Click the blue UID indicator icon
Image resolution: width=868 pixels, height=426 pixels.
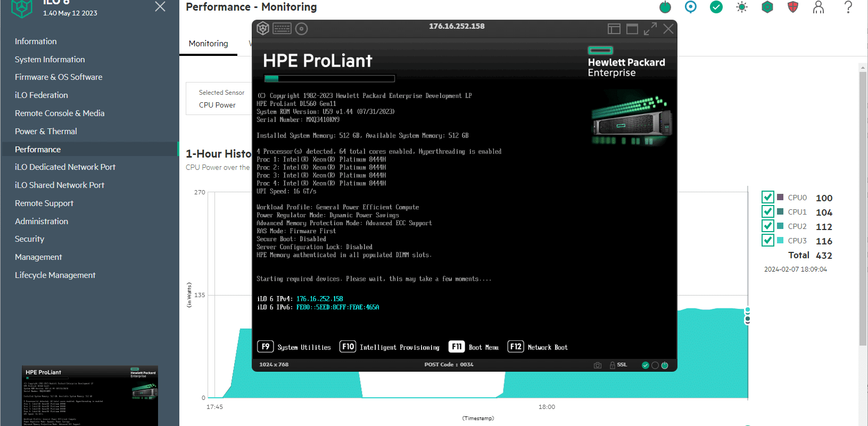[691, 7]
